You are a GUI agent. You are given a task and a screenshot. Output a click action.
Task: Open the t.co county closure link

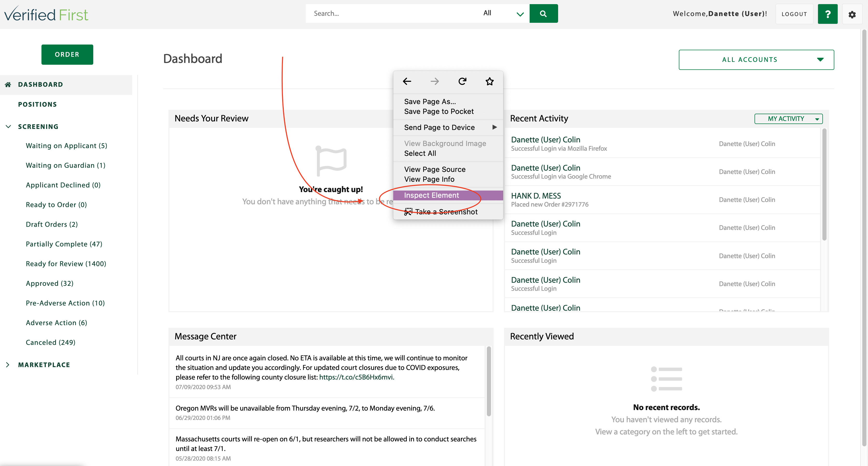click(x=356, y=377)
